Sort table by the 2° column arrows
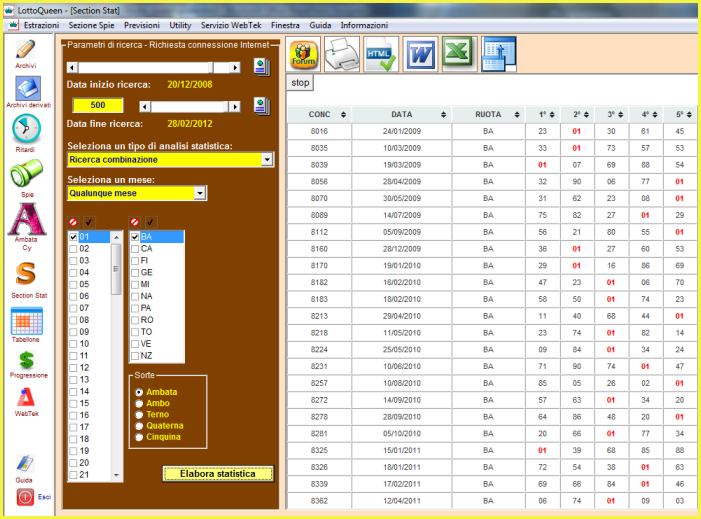Viewport: 701px width, 519px height. point(586,115)
